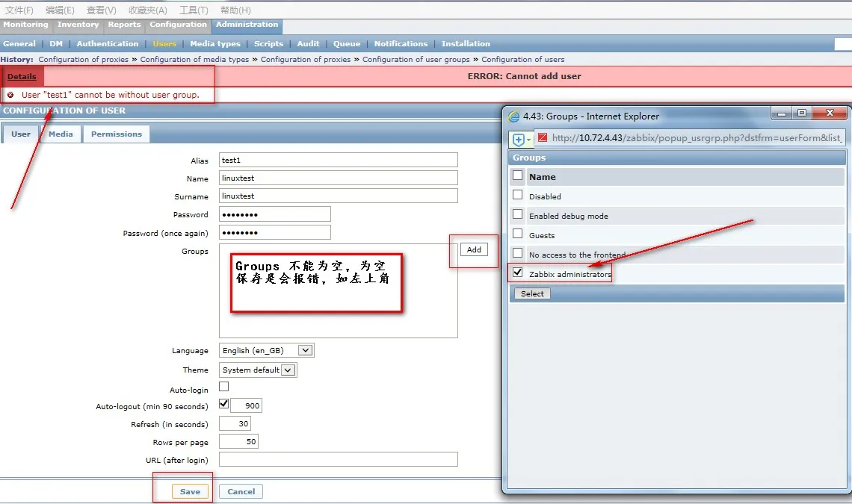Click the Cancel button
Viewport: 852px width, 504px height.
(241, 491)
